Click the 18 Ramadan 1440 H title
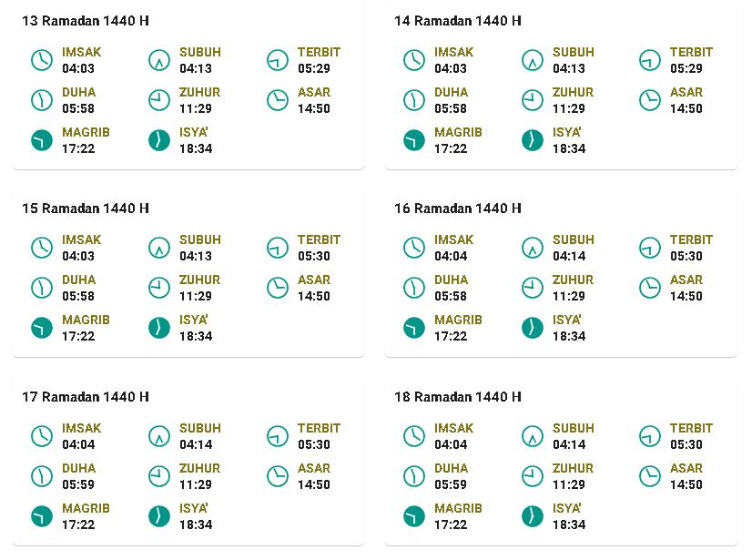752x560 pixels. 458,397
